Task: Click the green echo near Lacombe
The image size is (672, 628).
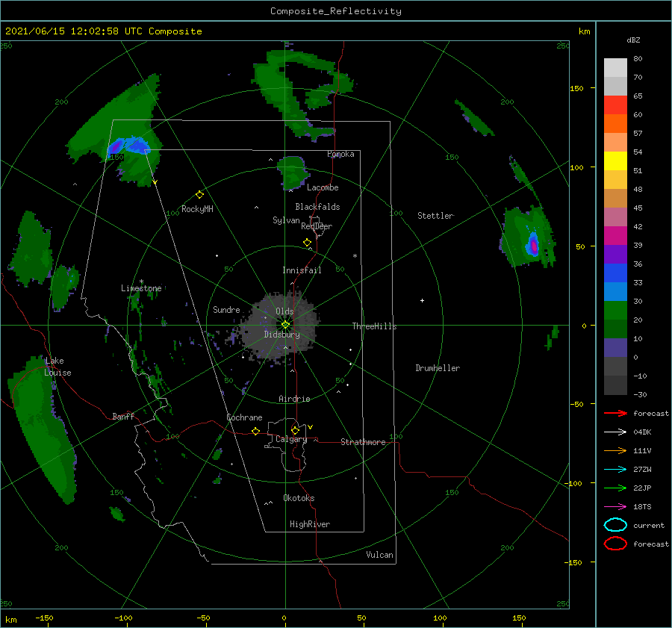Action: click(x=293, y=172)
